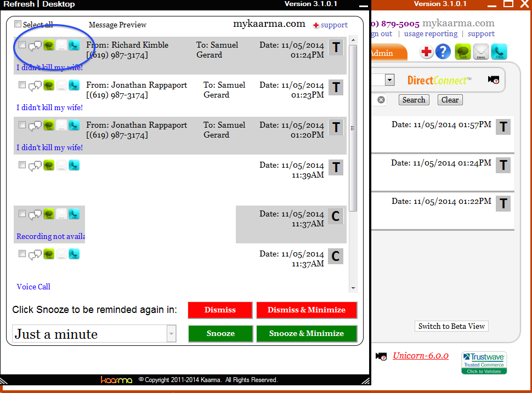This screenshot has width=532, height=393.
Task: Check the Recording not available row checkbox
Action: pos(22,214)
